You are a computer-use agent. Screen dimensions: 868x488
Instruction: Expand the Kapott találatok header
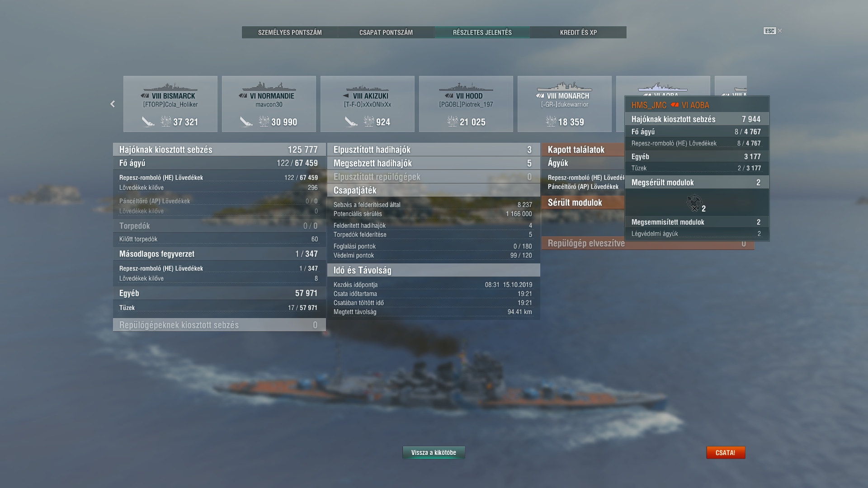[x=583, y=150]
